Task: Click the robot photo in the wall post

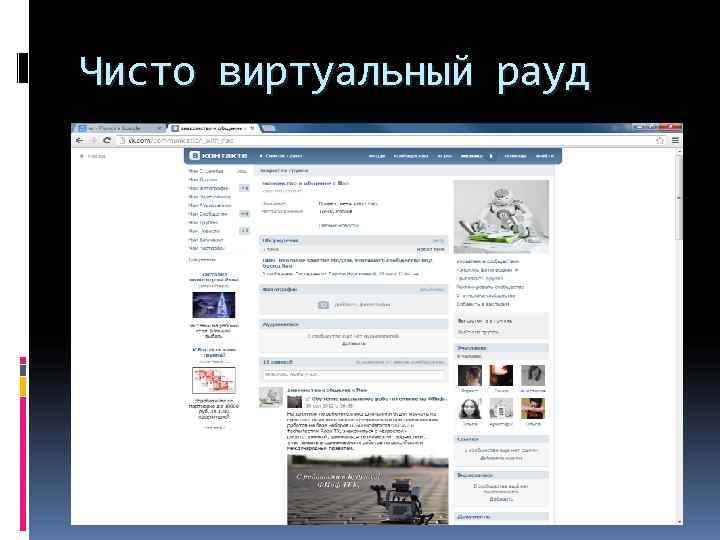Action: tap(367, 489)
